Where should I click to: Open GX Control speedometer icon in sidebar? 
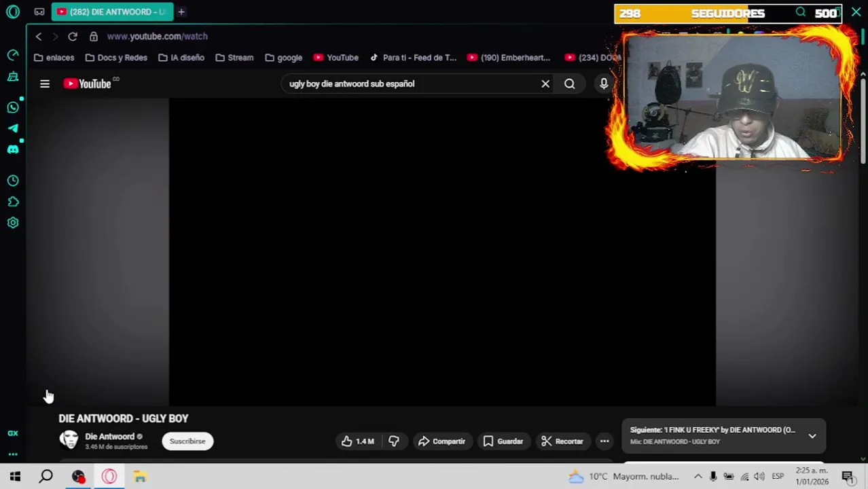coord(13,55)
